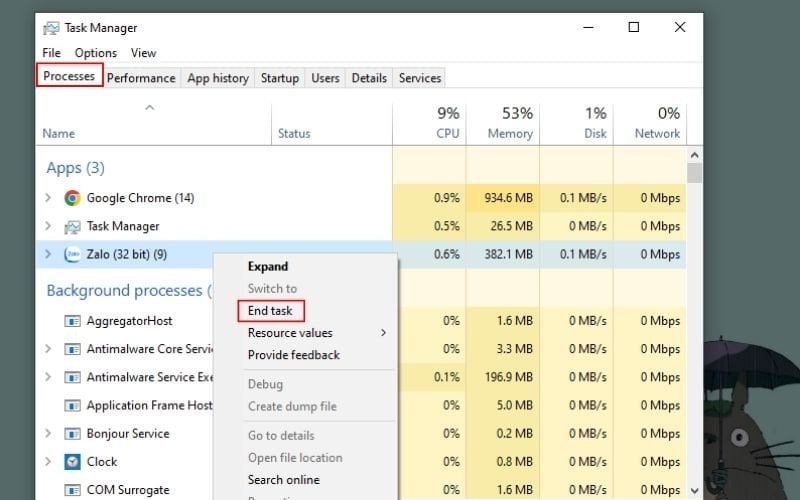Sort processes by the Network column
The height and width of the screenshot is (500, 800).
pyautogui.click(x=649, y=125)
